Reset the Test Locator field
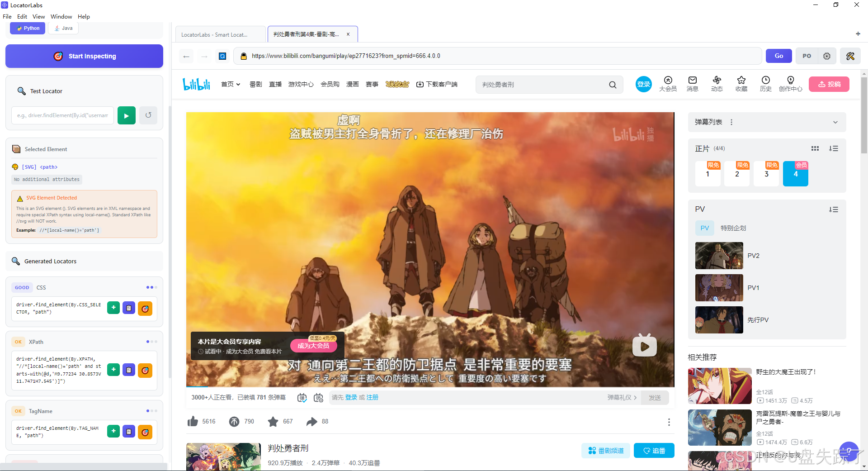868x471 pixels. tap(148, 115)
